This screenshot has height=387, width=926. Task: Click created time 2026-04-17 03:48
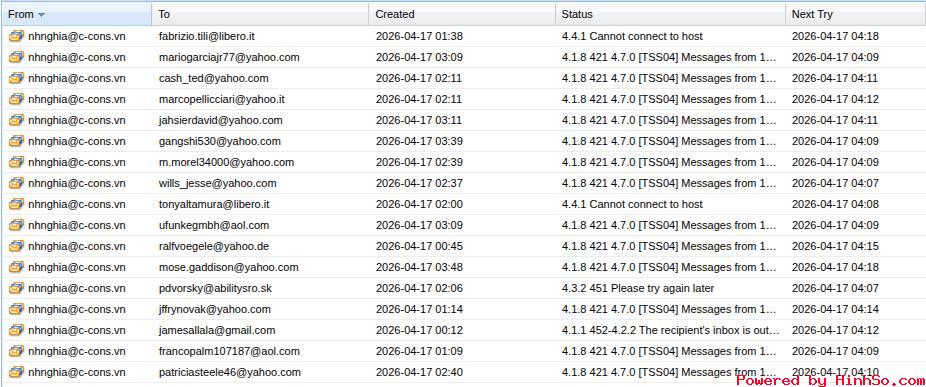click(x=419, y=267)
